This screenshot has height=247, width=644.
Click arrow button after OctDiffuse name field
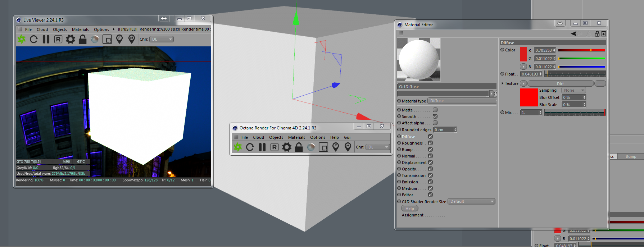(x=491, y=93)
